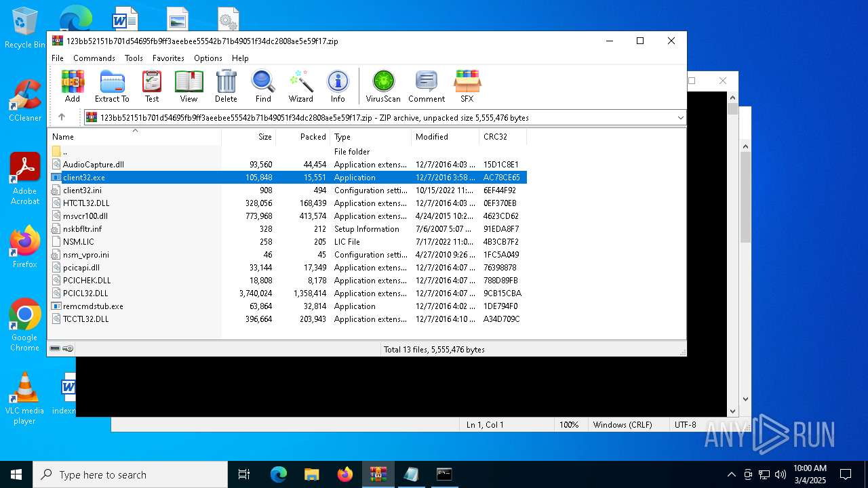Select remcmdstub.exe in the file list
The image size is (868, 488).
click(x=288, y=306)
